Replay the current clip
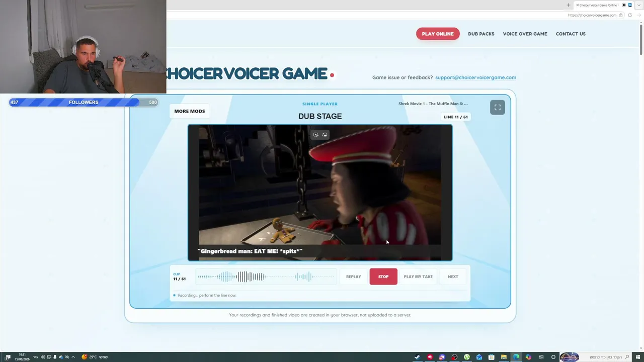644x362 pixels. tap(353, 277)
